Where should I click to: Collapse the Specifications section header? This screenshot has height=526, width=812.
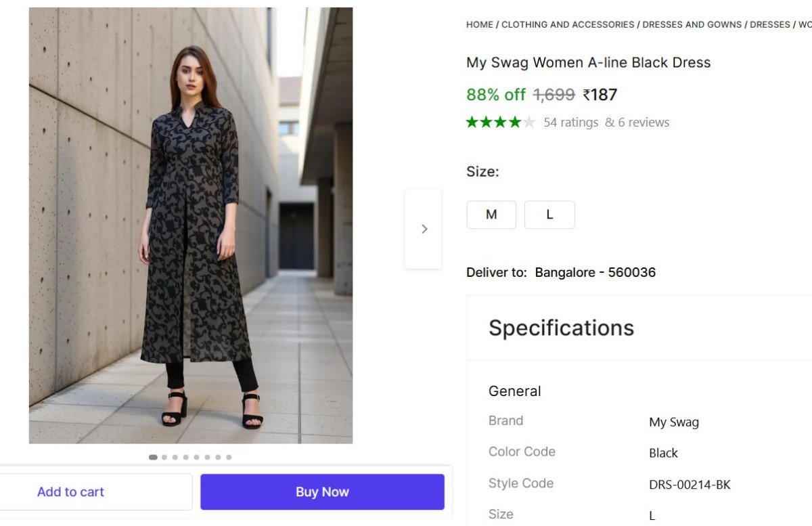(x=562, y=328)
